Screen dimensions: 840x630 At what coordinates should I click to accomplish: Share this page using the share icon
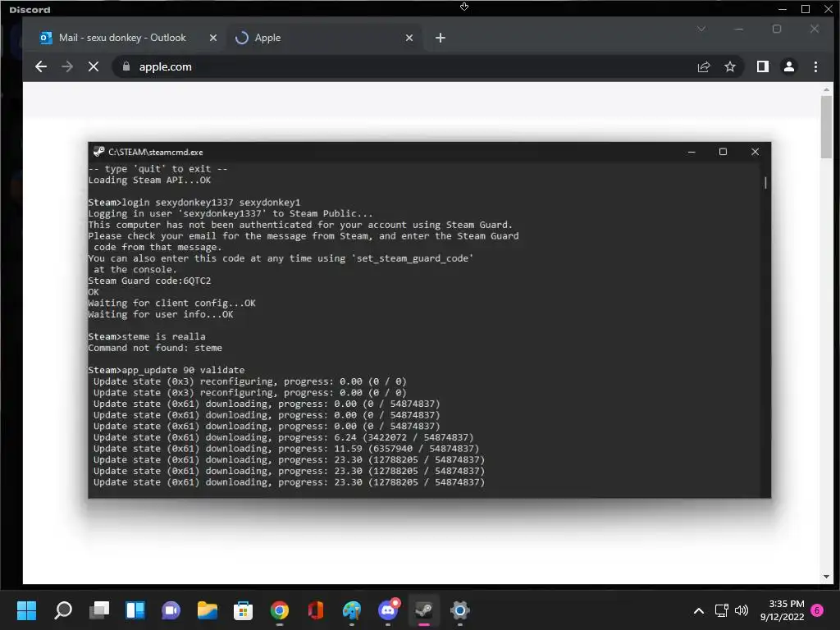(x=703, y=66)
